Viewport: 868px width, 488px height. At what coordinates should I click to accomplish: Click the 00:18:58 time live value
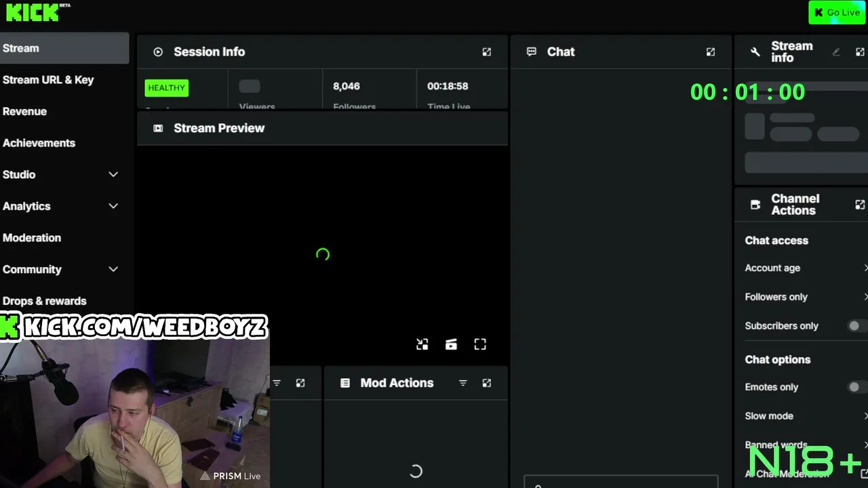pos(448,86)
